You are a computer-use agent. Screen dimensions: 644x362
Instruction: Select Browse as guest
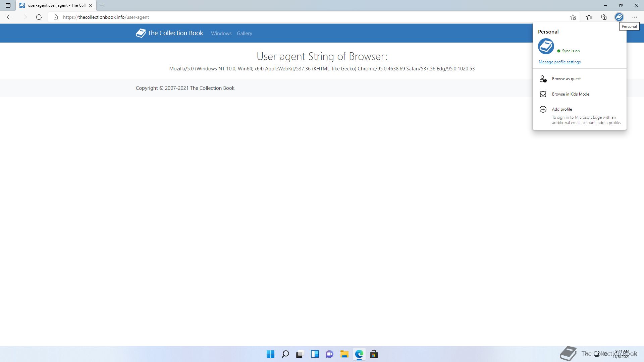[566, 79]
